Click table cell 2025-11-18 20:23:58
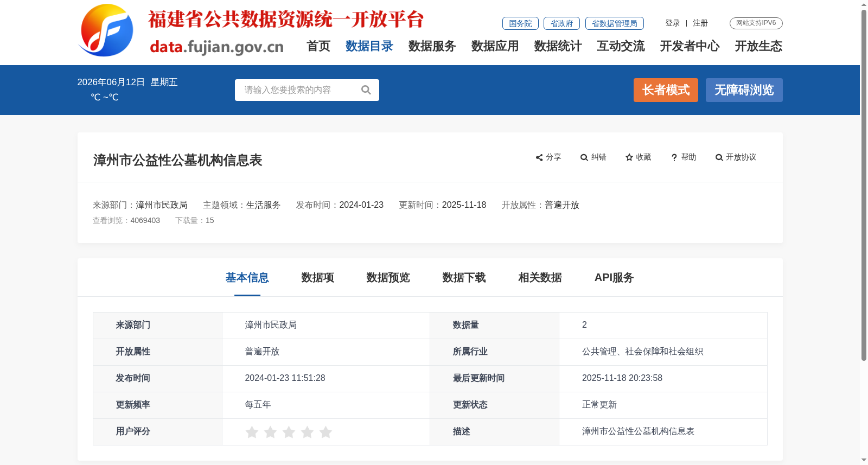The height and width of the screenshot is (465, 868). [622, 378]
